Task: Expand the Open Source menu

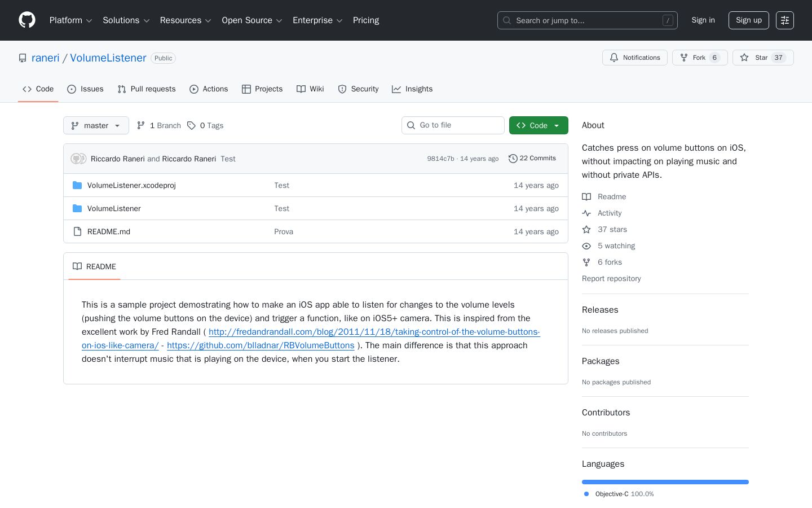Action: pos(252,20)
